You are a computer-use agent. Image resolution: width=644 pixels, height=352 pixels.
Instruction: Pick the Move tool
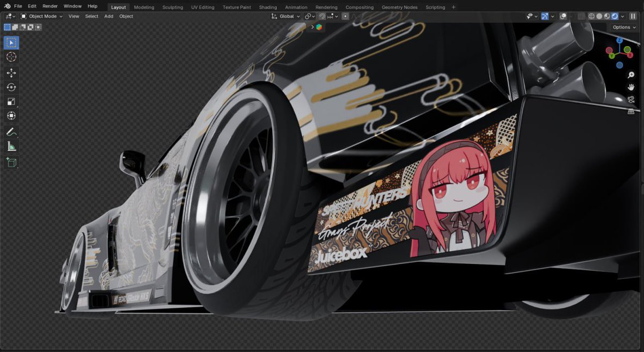point(11,72)
